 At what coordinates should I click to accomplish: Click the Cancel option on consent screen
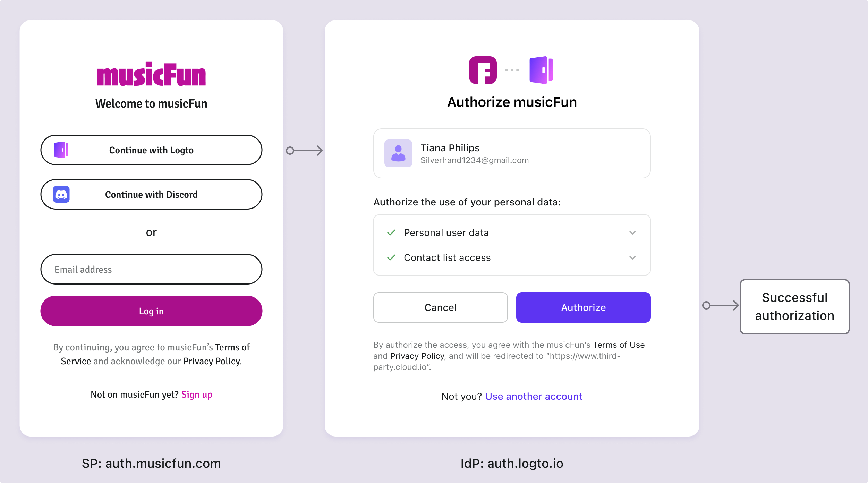(440, 307)
